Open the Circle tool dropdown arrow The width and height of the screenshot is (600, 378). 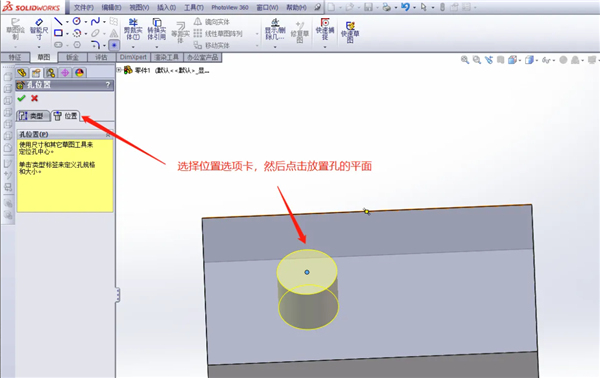[x=86, y=22]
